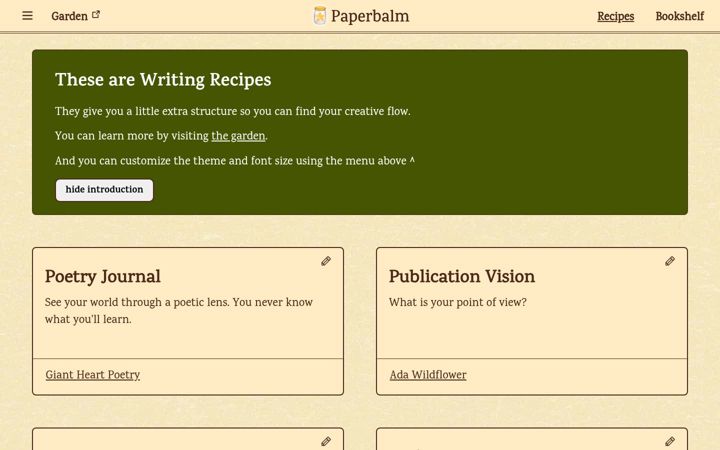Open the Garden external link
This screenshot has height=450, width=720.
(x=75, y=16)
